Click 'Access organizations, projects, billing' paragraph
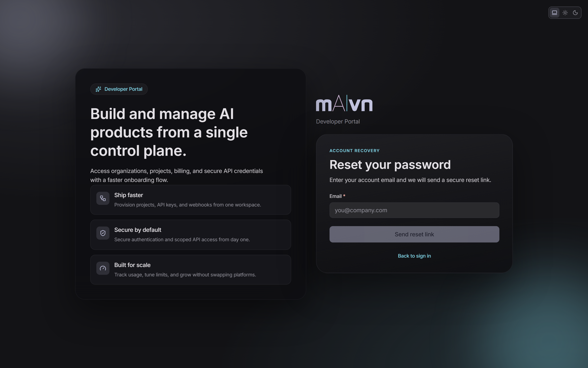The height and width of the screenshot is (368, 588). [177, 175]
